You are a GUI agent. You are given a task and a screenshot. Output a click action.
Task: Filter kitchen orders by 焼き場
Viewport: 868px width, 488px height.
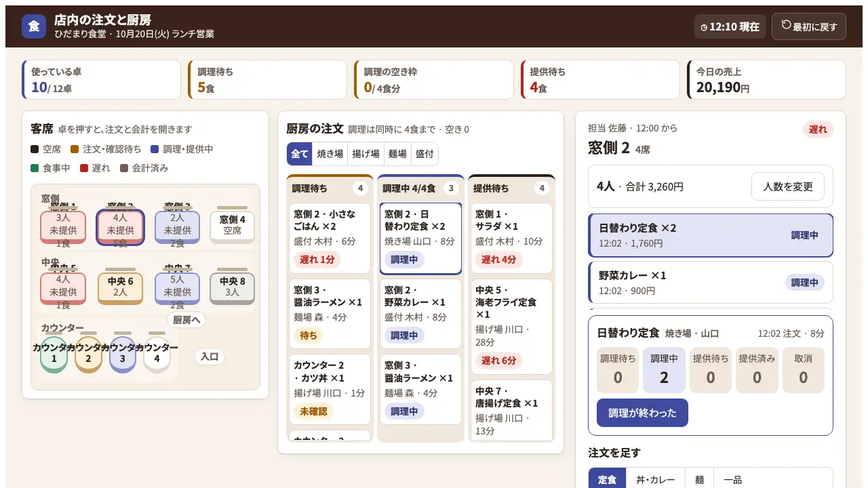click(330, 154)
